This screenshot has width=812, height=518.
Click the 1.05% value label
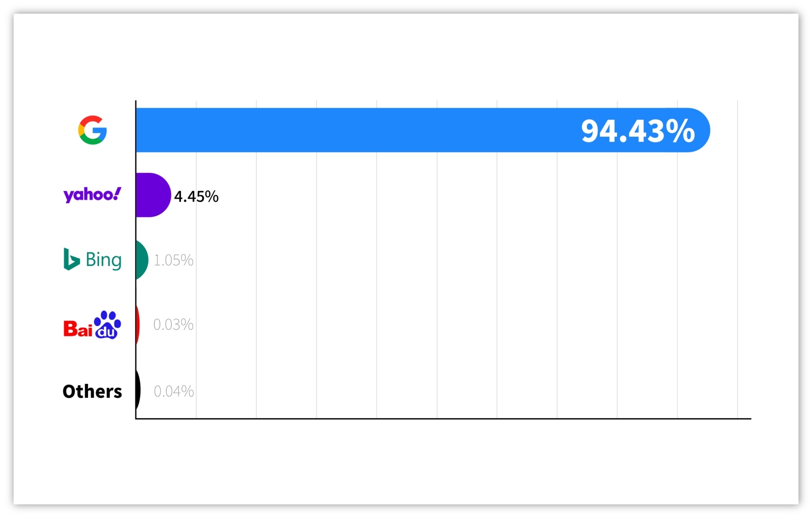pyautogui.click(x=174, y=260)
